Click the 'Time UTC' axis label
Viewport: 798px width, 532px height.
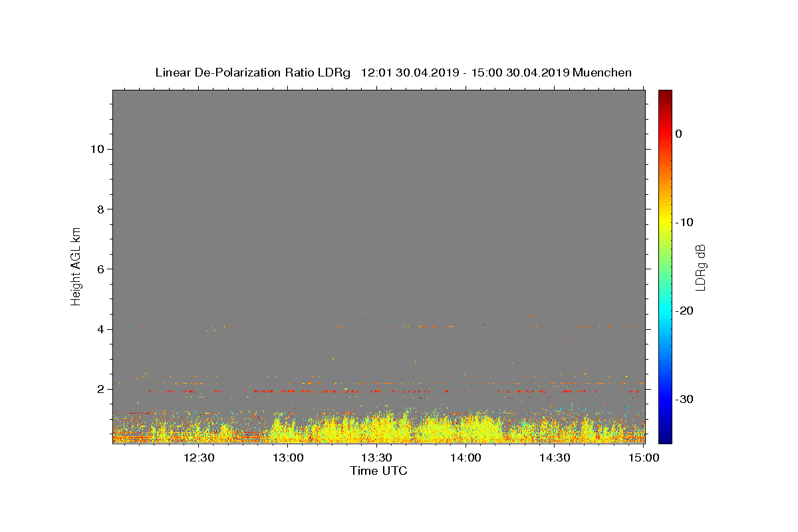pyautogui.click(x=378, y=471)
